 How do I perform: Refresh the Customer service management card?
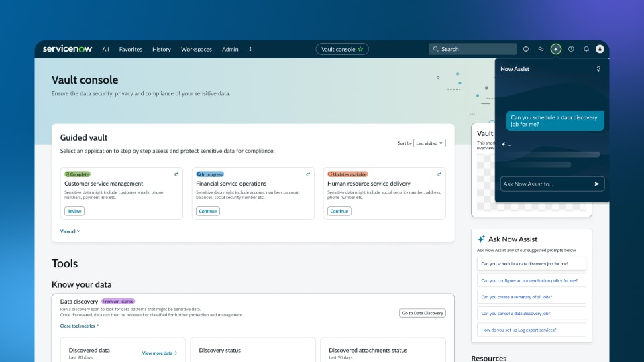pyautogui.click(x=176, y=174)
